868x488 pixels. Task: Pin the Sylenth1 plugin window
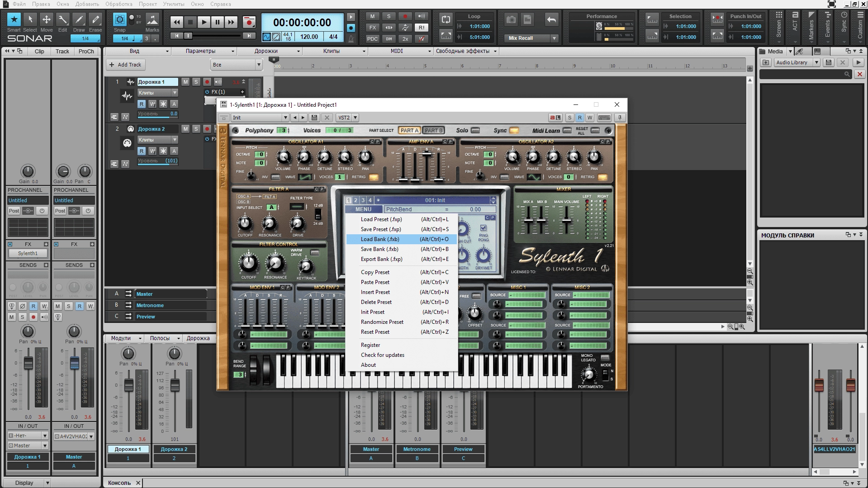tap(620, 118)
